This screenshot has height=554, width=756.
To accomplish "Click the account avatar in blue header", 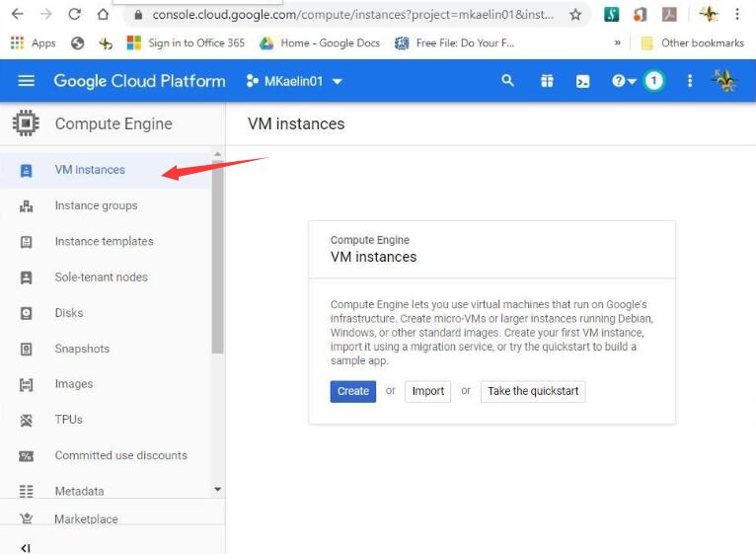I will click(x=724, y=81).
